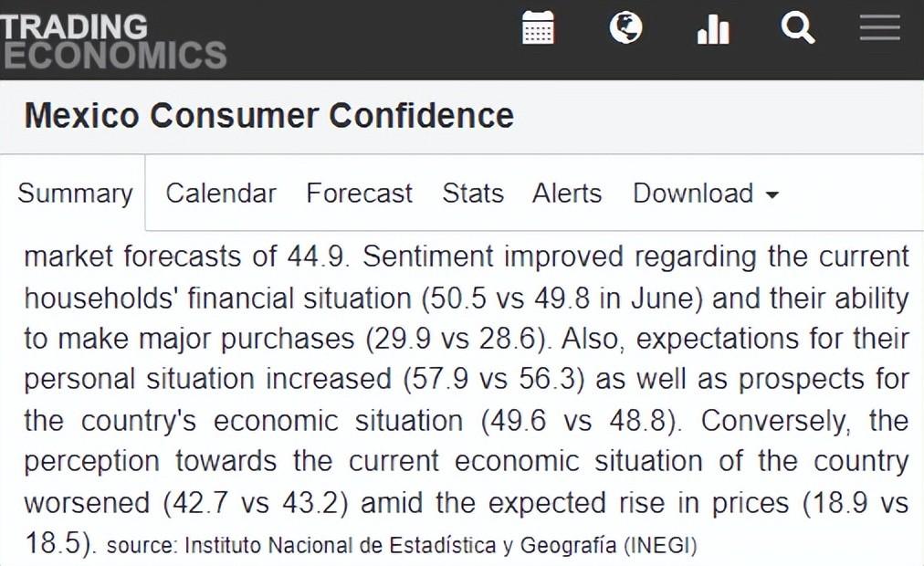Open the Alerts tab
Image resolution: width=924 pixels, height=566 pixels.
[567, 194]
